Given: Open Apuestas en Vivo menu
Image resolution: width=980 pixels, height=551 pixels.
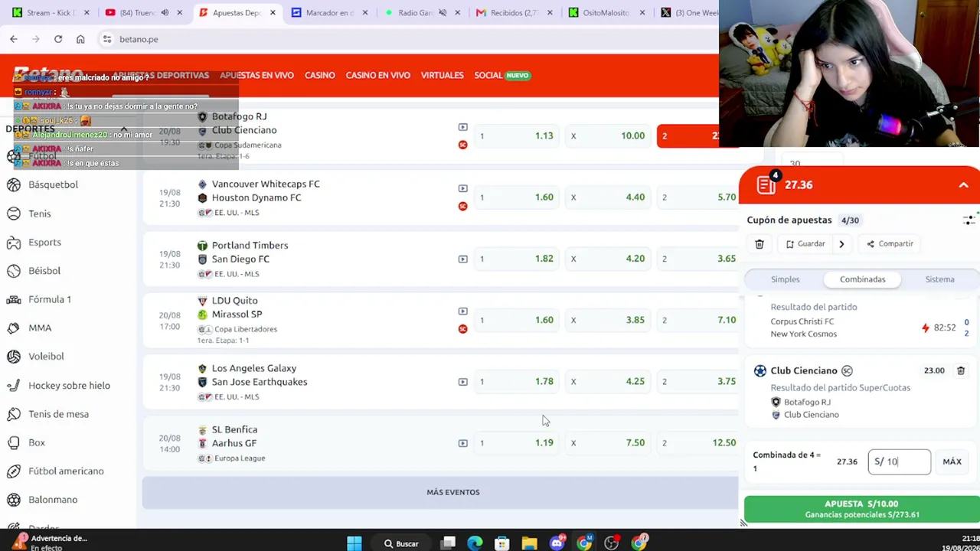Looking at the screenshot, I should click(x=256, y=75).
